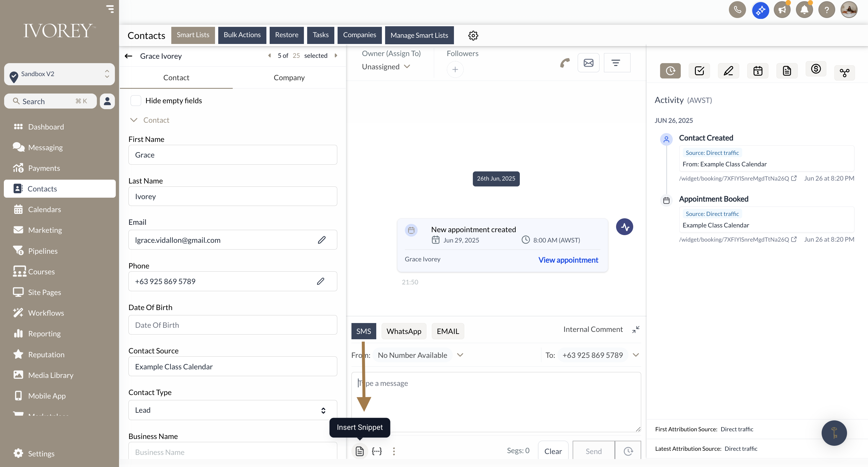
Task: Select the WhatsApp message tab
Action: (404, 331)
